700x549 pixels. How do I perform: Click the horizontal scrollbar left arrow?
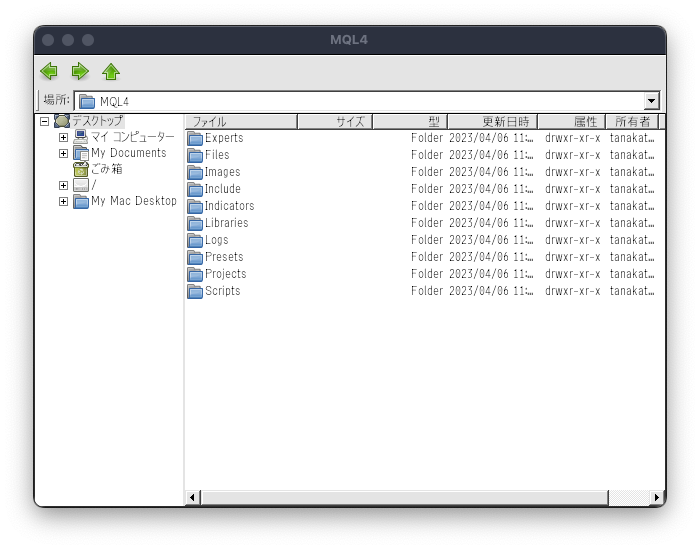tap(192, 497)
